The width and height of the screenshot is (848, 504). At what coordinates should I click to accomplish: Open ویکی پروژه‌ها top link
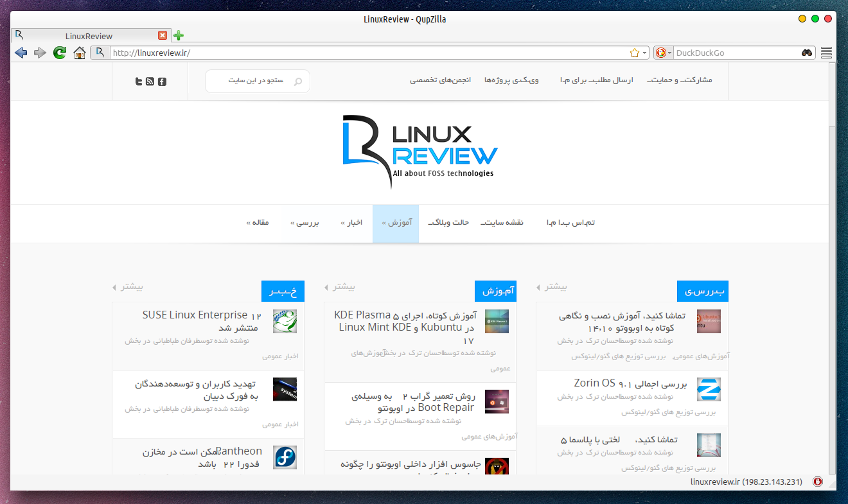[x=511, y=80]
